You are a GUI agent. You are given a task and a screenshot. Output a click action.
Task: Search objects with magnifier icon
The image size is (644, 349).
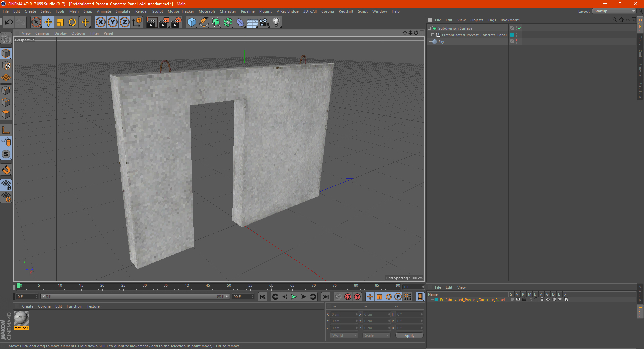tap(614, 20)
